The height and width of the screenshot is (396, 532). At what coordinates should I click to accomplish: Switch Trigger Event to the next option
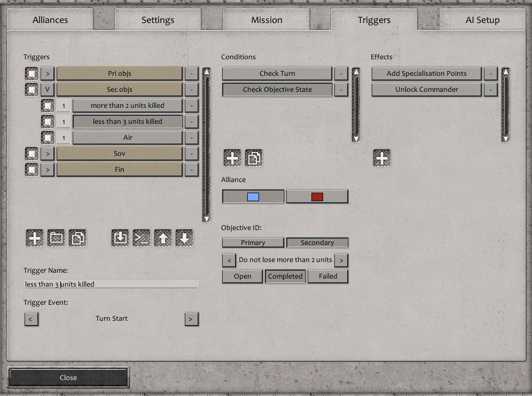coord(191,319)
